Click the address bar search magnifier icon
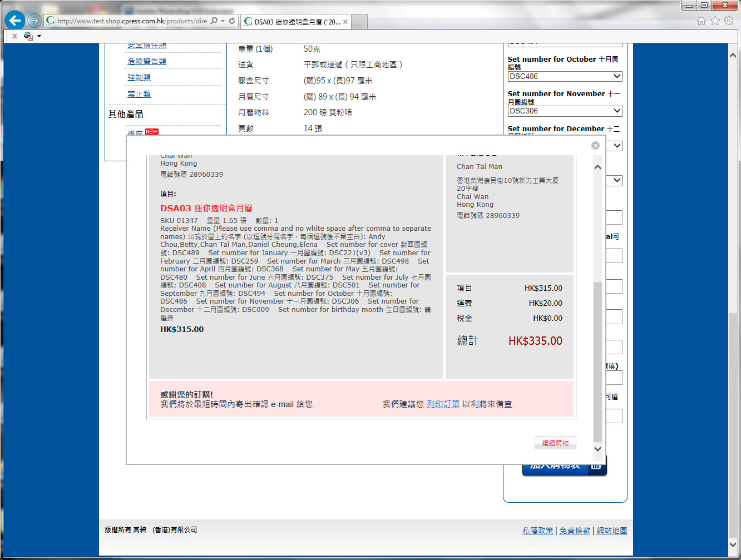The height and width of the screenshot is (560, 741). click(214, 21)
